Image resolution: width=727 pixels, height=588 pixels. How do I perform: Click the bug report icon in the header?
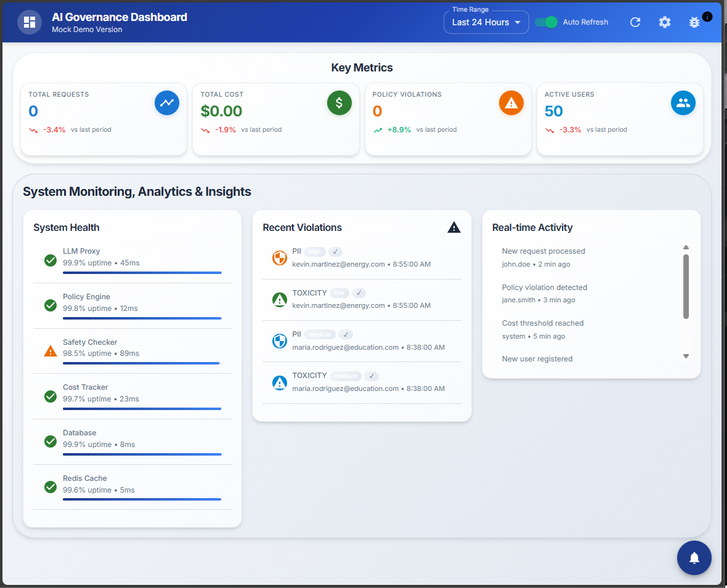[x=694, y=22]
